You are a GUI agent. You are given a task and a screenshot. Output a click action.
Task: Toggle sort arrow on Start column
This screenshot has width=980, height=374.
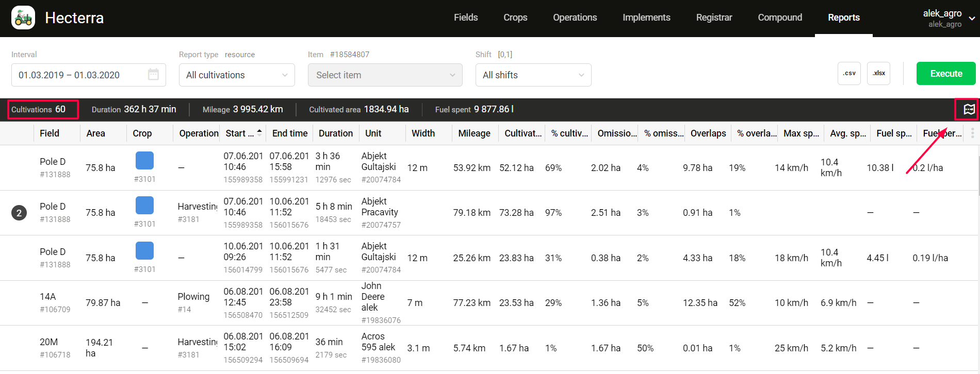point(259,132)
